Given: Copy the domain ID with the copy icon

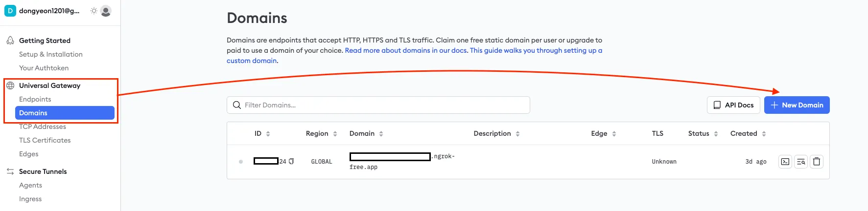Looking at the screenshot, I should click(291, 161).
